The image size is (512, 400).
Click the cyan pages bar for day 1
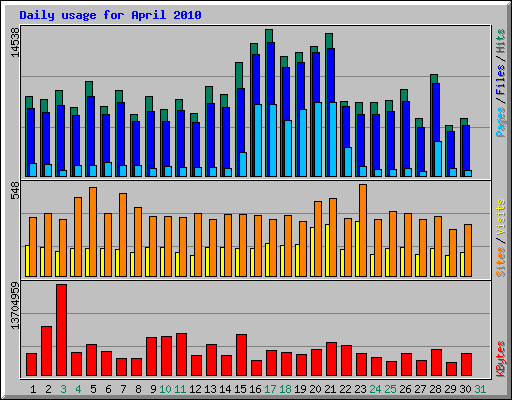tap(33, 170)
